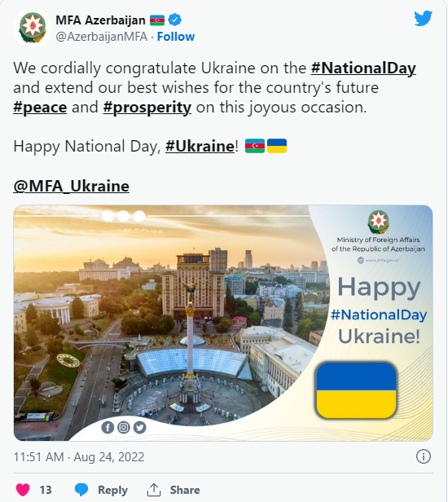Click the Share text button
The height and width of the screenshot is (502, 448).
tap(185, 490)
